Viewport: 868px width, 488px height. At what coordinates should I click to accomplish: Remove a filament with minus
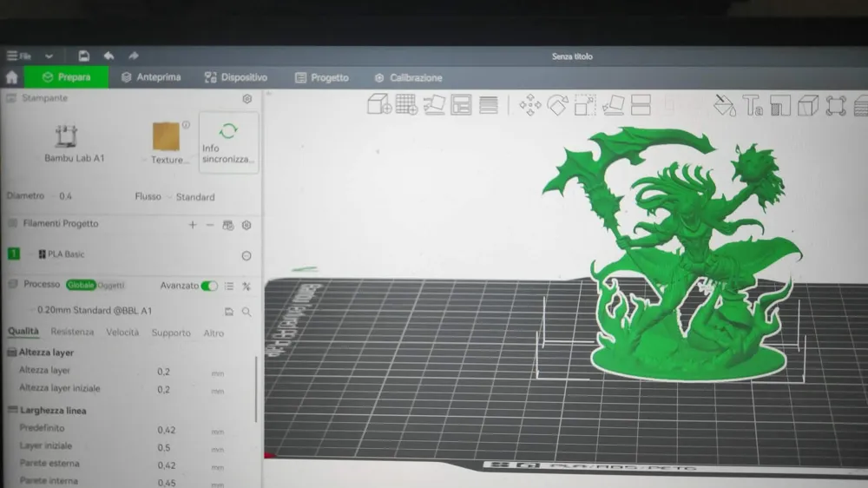[x=210, y=225]
